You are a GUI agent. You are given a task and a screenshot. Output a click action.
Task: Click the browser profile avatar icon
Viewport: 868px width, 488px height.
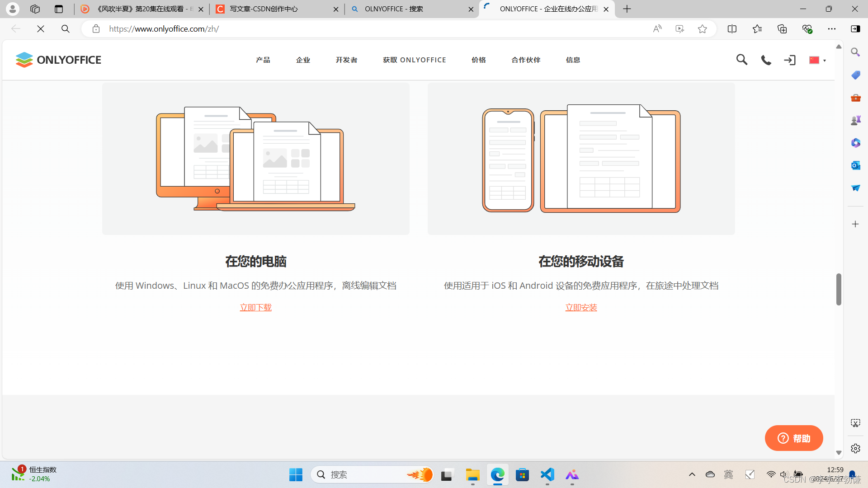[13, 9]
